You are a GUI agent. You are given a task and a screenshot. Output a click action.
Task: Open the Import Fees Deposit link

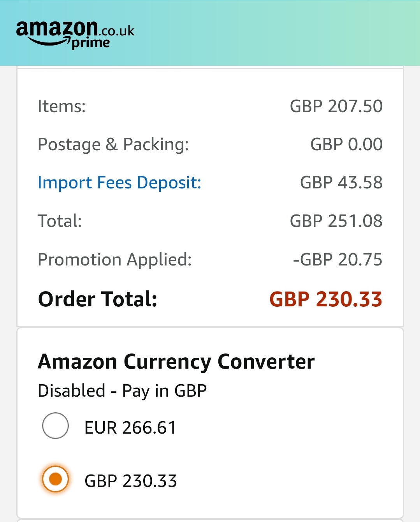[119, 183]
